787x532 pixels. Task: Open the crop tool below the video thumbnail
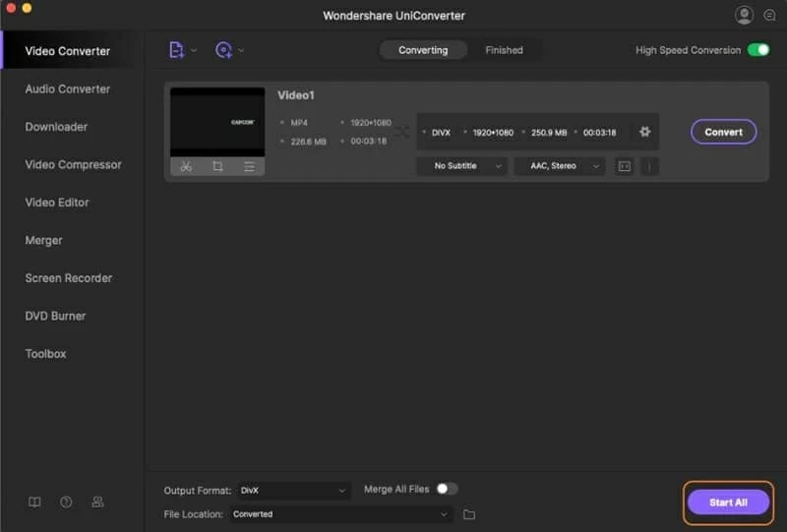coord(217,166)
